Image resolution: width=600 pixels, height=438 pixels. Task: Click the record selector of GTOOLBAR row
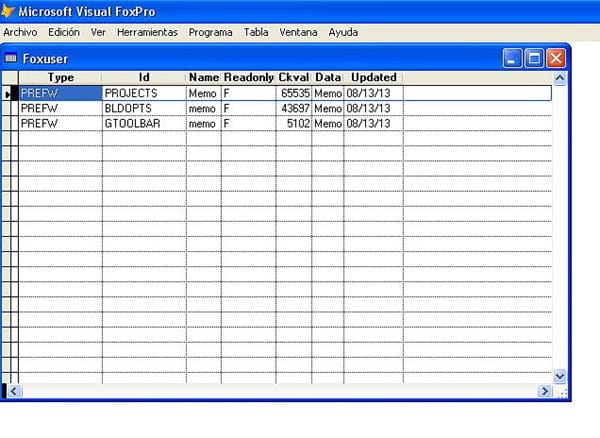7,124
